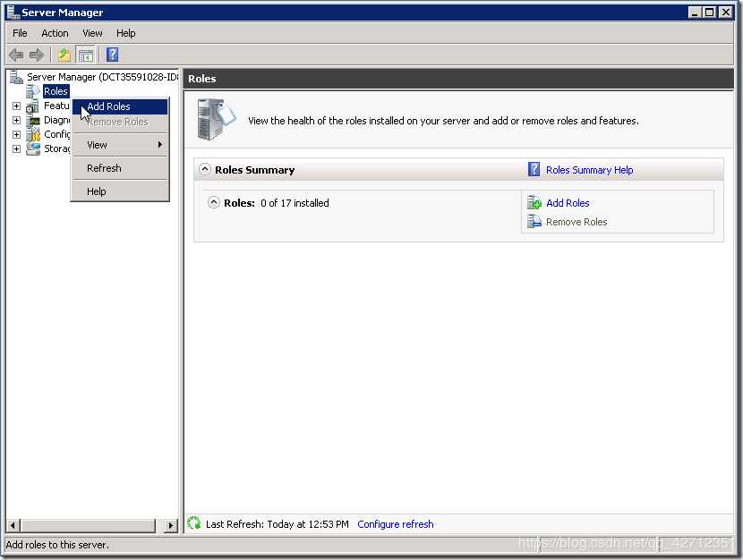This screenshot has height=560, width=743.
Task: Click the green refresh icon by Last Refresh
Action: point(193,523)
